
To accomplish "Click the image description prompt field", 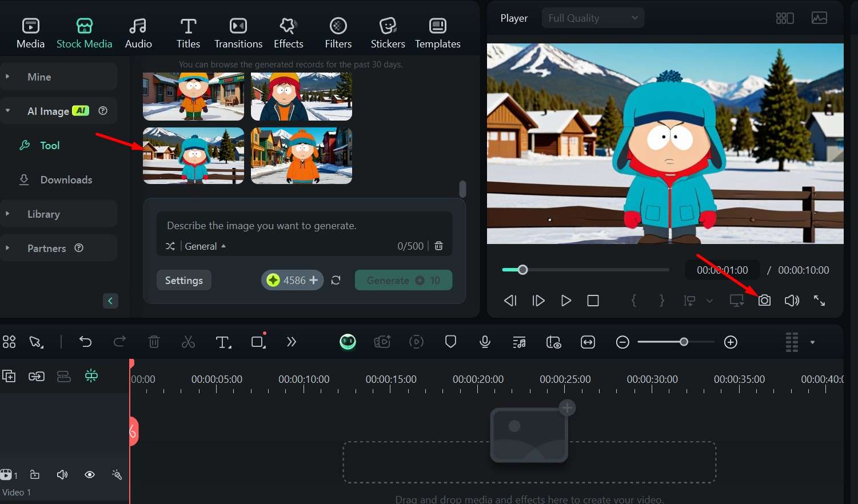I will click(x=304, y=226).
